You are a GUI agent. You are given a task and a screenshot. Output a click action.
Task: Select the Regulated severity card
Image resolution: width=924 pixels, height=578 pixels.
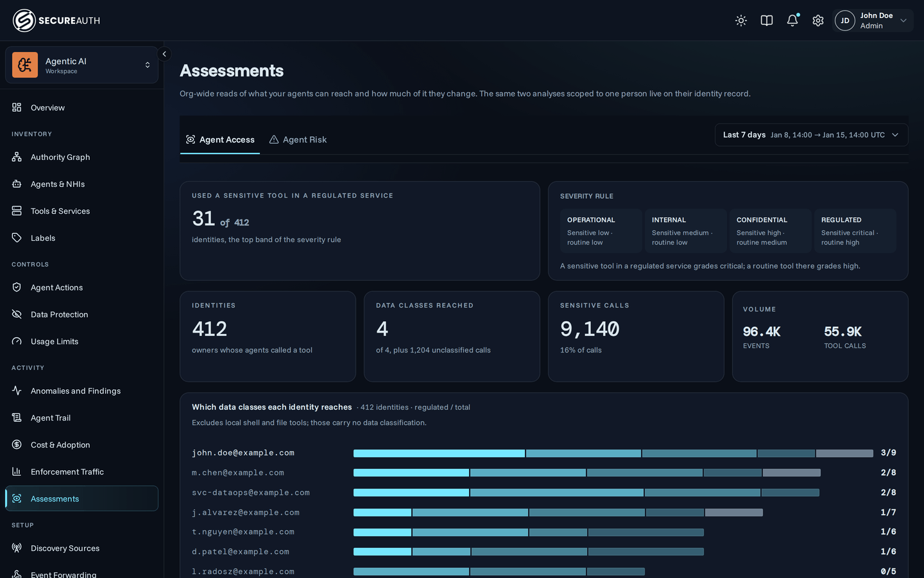point(855,231)
